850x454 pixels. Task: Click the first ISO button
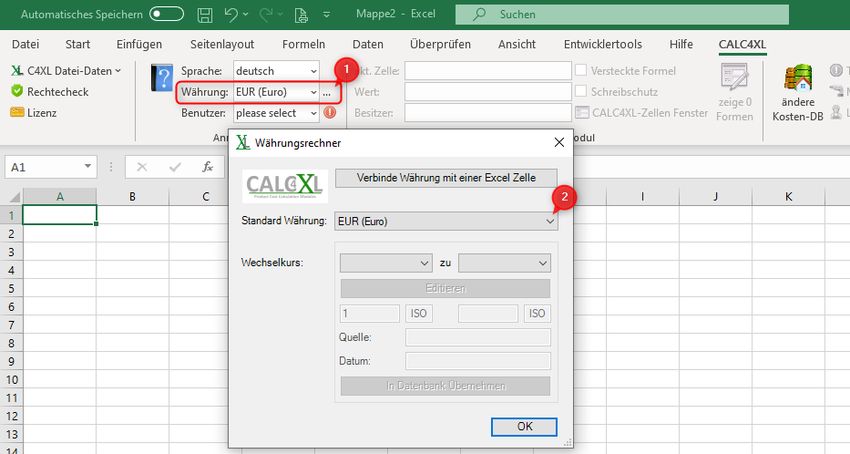tap(418, 314)
